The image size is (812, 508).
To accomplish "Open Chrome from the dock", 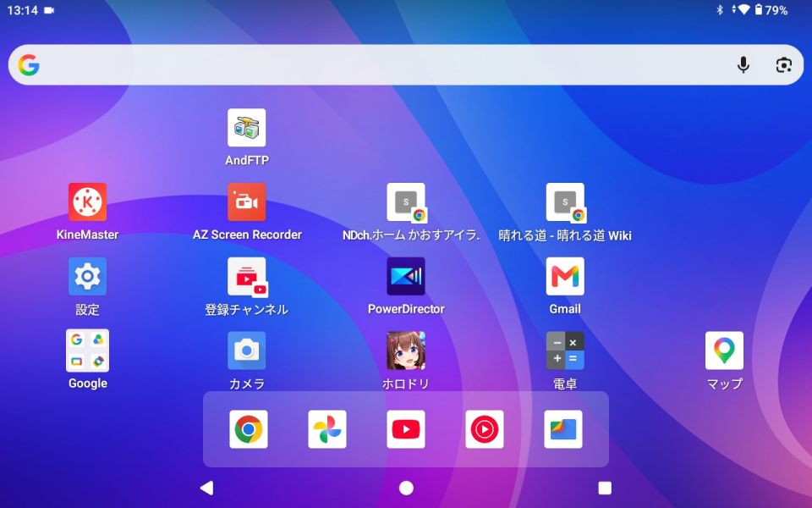I will tap(249, 429).
